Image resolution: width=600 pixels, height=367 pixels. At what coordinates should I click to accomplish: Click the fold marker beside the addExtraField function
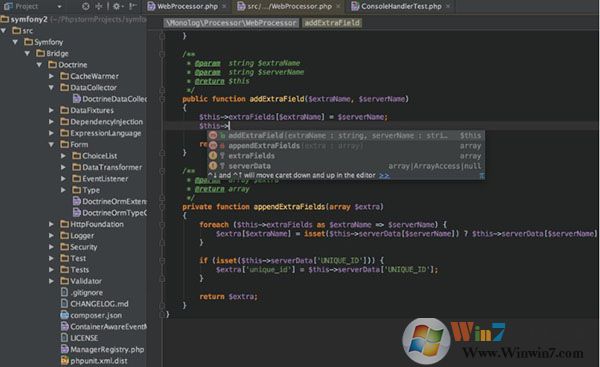point(162,99)
